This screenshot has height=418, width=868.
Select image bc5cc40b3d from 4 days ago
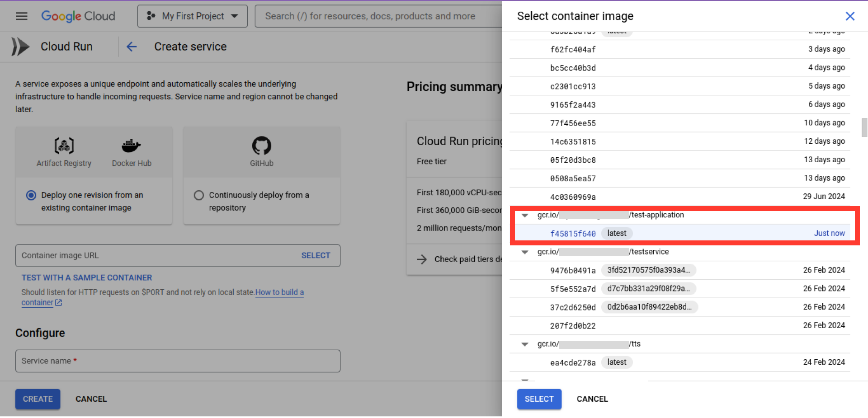pos(679,68)
